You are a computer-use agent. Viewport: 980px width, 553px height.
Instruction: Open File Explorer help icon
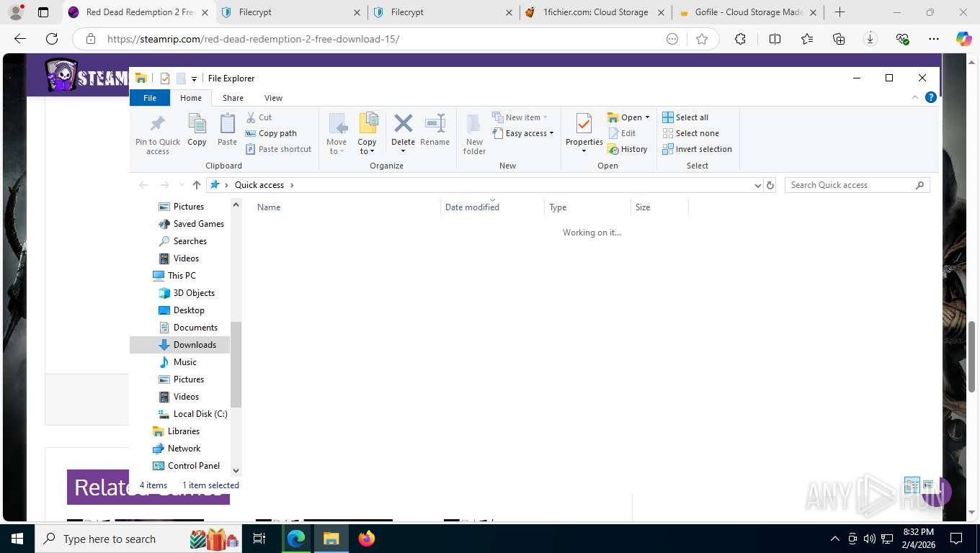click(930, 97)
